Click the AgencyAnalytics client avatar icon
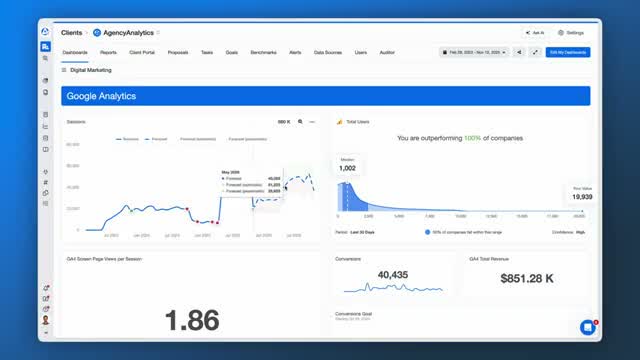640x360 pixels. [97, 33]
